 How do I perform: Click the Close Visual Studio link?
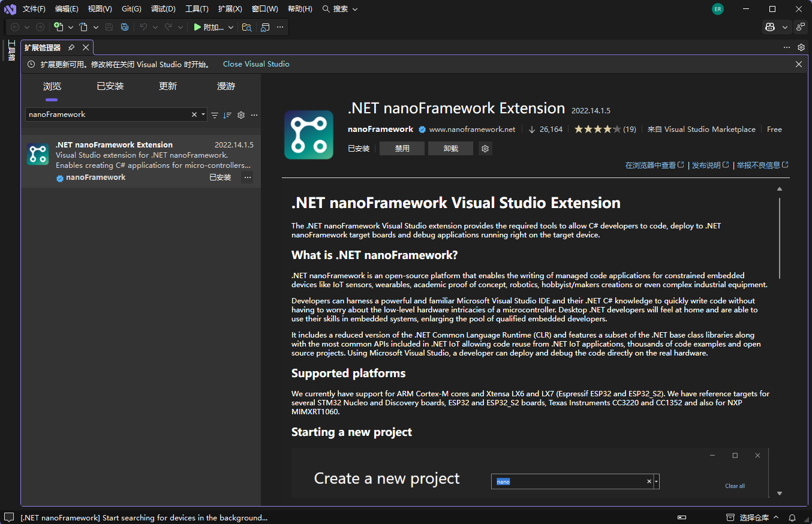click(x=256, y=64)
